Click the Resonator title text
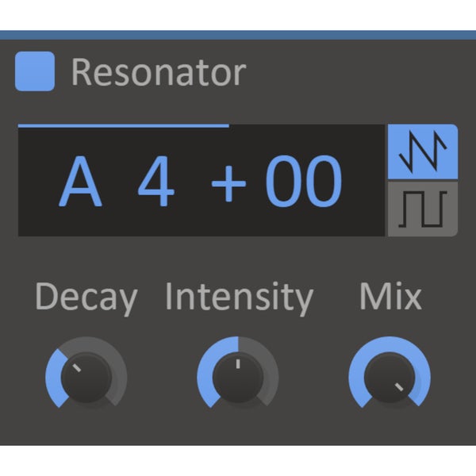 [159, 72]
